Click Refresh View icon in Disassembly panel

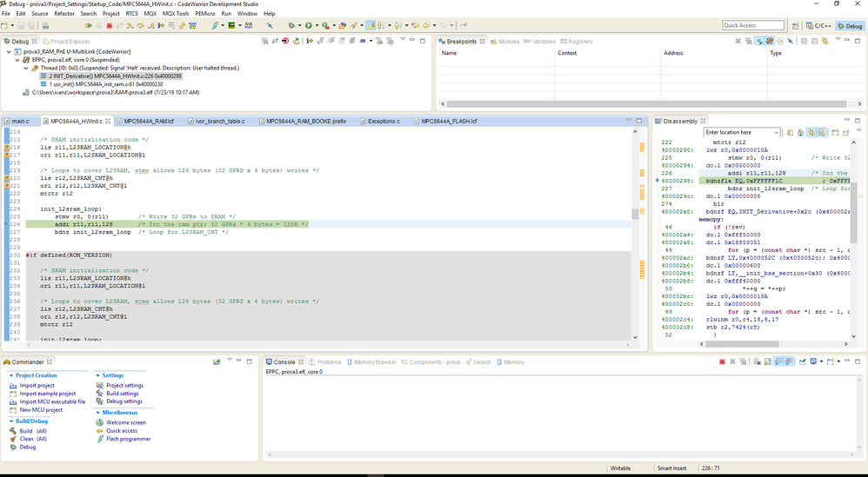pos(790,132)
